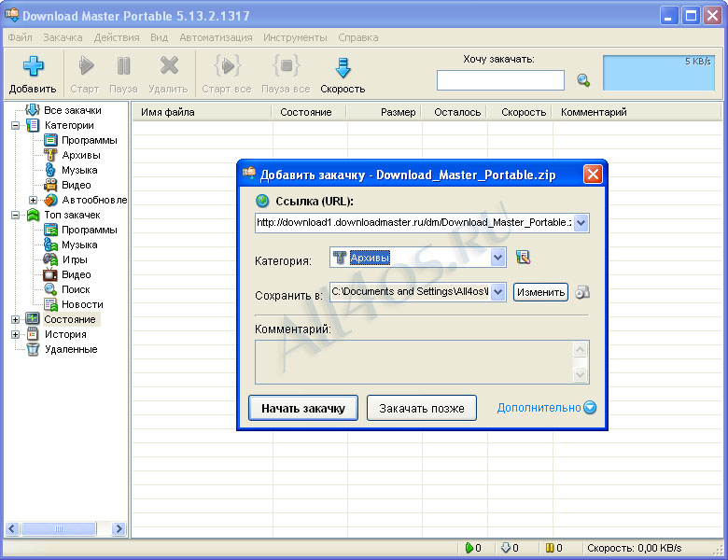Viewport: 728px width, 560px height.
Task: Open the Сохранить в path dropdown arrow
Action: (497, 292)
